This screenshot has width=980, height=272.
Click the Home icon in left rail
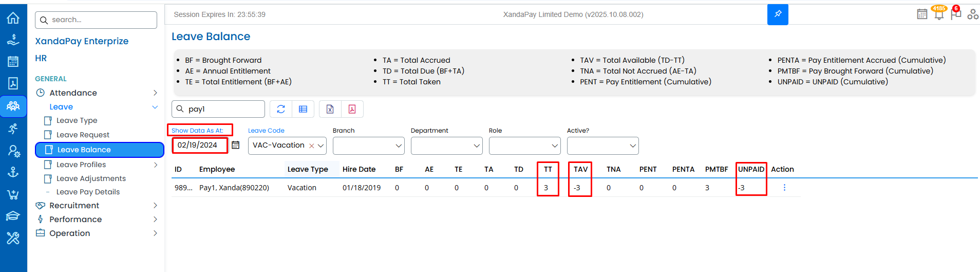click(13, 19)
